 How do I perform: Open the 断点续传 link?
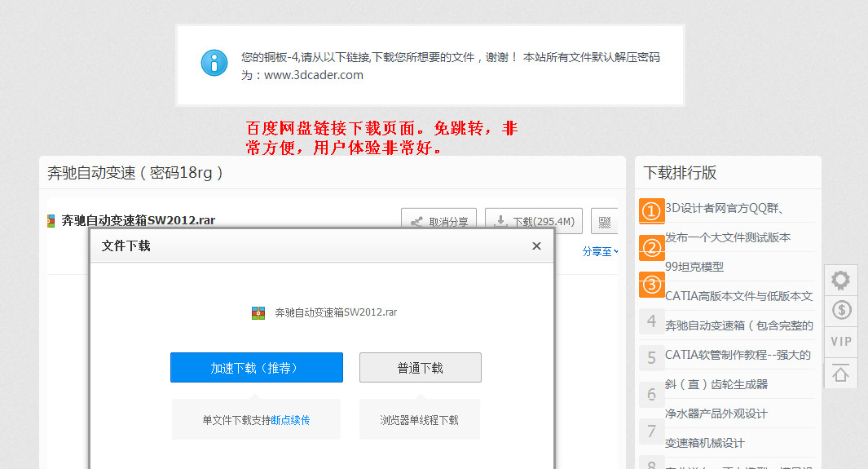(290, 420)
